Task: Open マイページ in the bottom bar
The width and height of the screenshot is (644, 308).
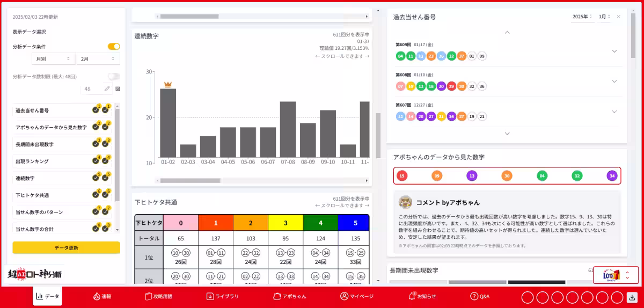Action: [x=357, y=296]
